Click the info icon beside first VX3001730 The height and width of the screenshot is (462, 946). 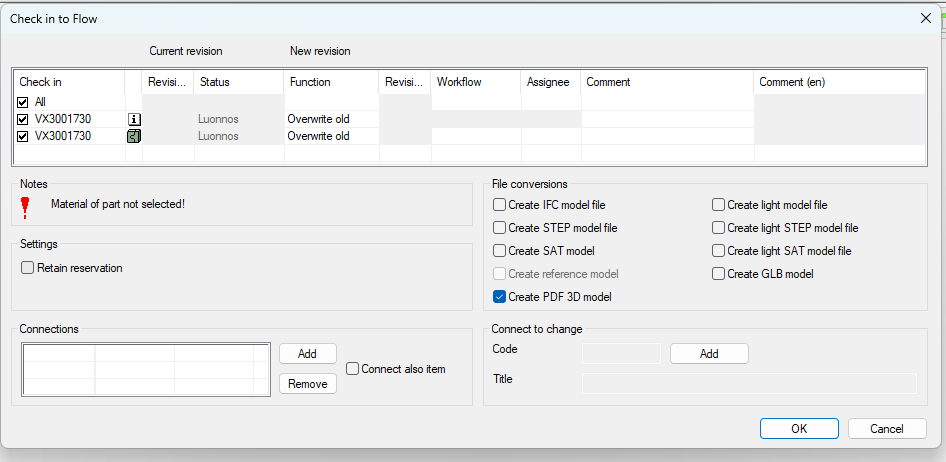[x=134, y=119]
